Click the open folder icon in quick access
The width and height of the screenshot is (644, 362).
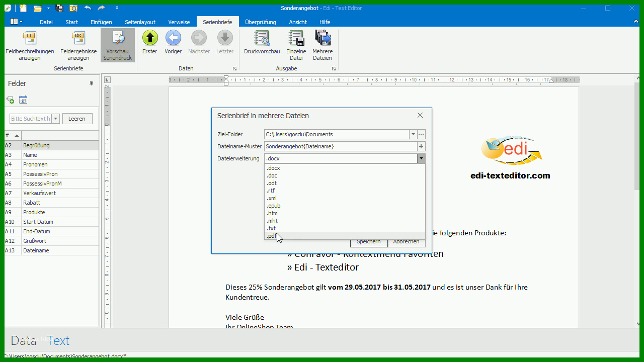click(x=37, y=8)
